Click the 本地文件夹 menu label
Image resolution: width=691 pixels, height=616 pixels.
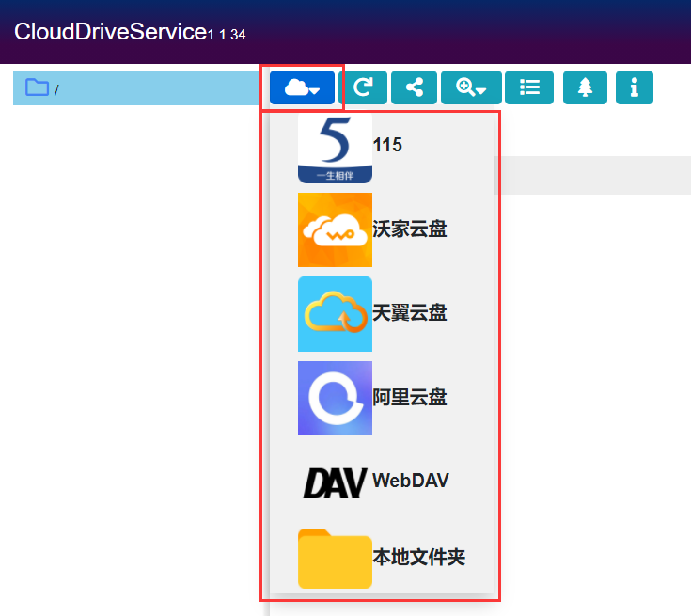click(x=419, y=557)
